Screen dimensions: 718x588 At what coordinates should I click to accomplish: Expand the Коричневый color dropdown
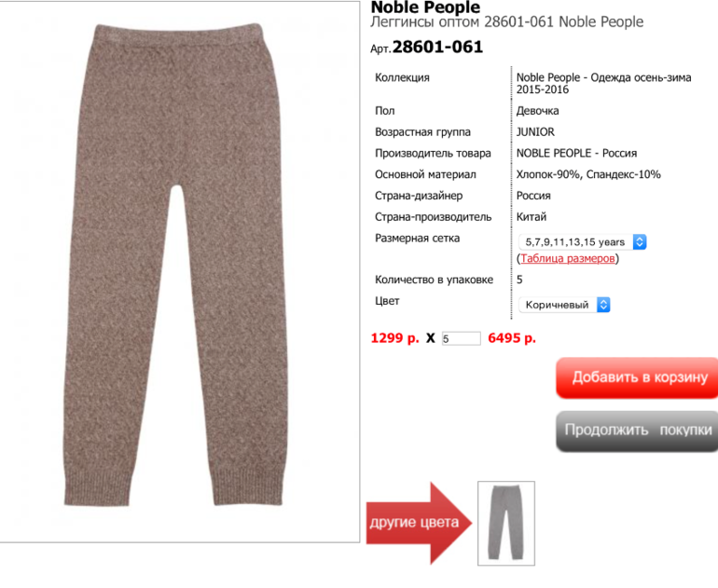(564, 305)
